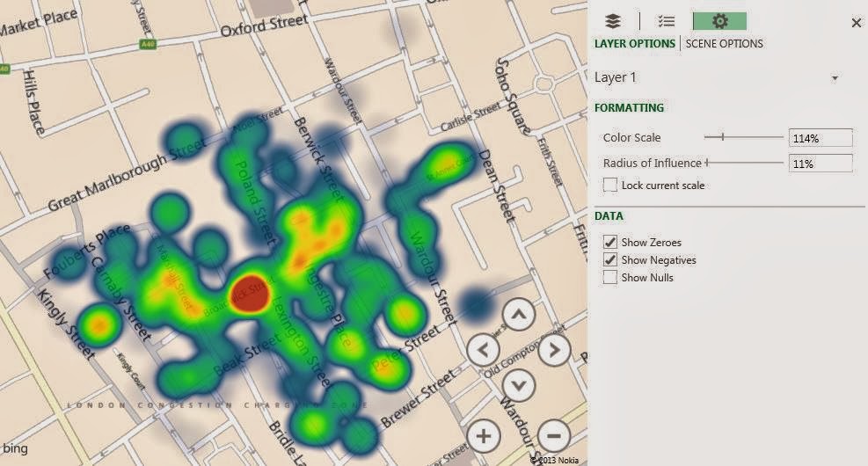Uncheck Show Negatives checkbox

[x=610, y=259]
